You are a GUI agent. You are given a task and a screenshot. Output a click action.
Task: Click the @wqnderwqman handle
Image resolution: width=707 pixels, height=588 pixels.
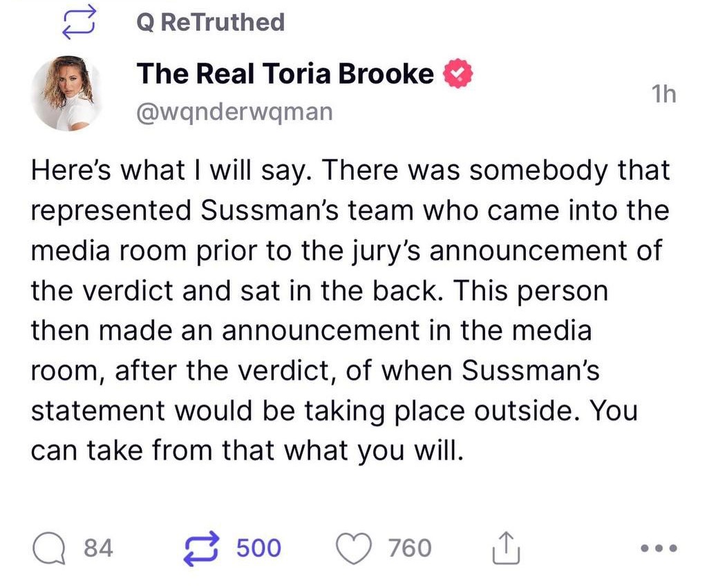pos(234,111)
